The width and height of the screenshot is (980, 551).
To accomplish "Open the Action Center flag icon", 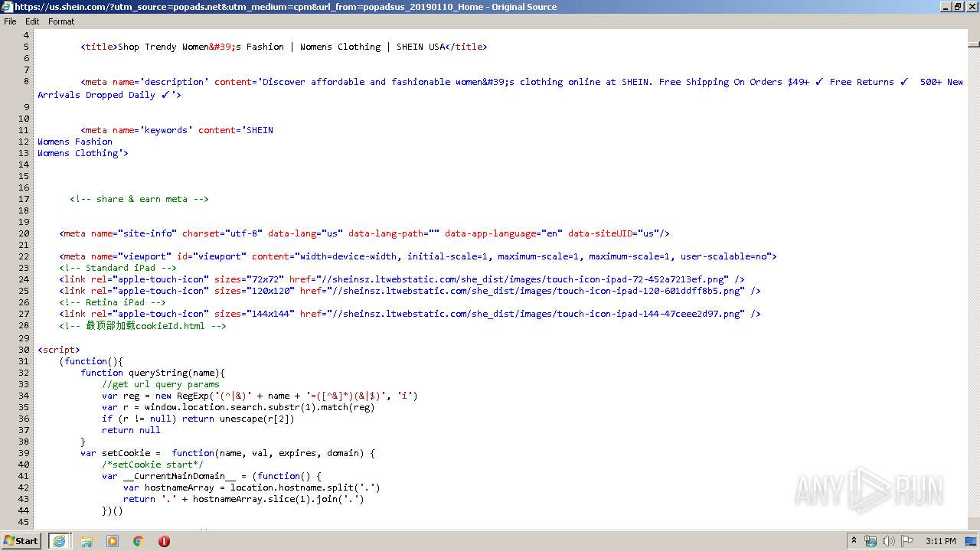I will click(906, 541).
